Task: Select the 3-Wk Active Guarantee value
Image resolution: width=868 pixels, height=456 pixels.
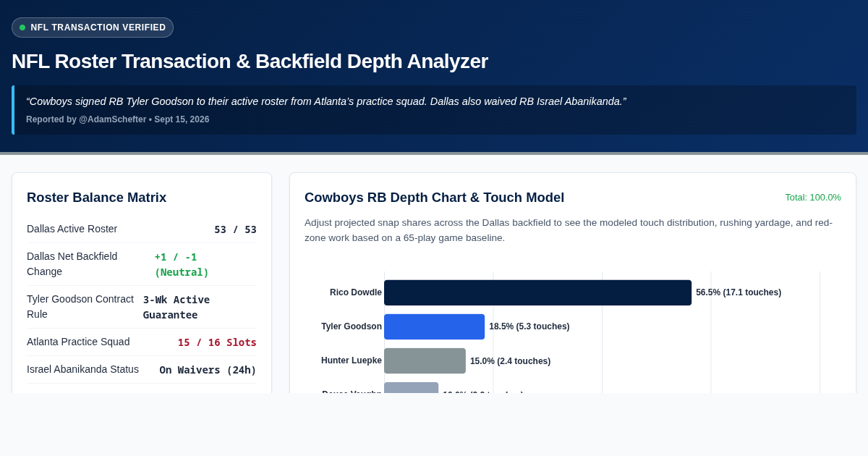Action: [x=176, y=307]
